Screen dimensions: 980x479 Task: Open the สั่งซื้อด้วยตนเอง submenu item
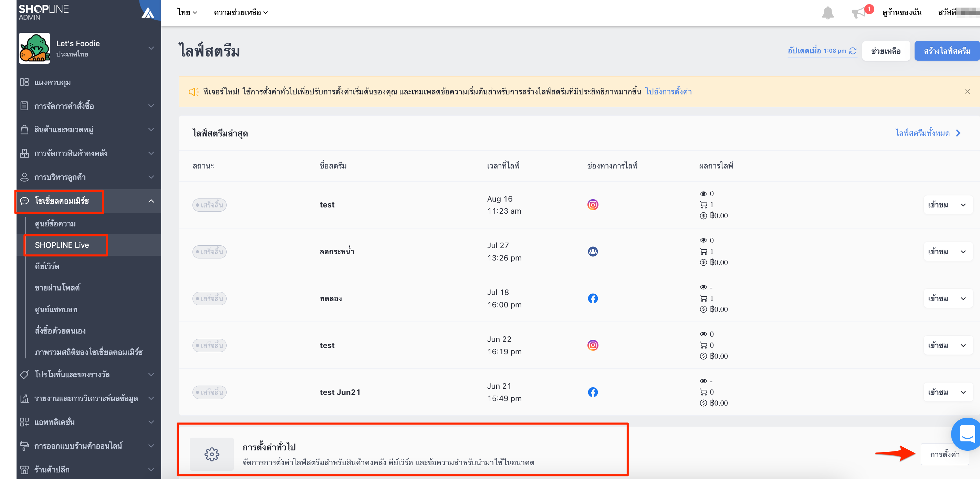coord(61,331)
